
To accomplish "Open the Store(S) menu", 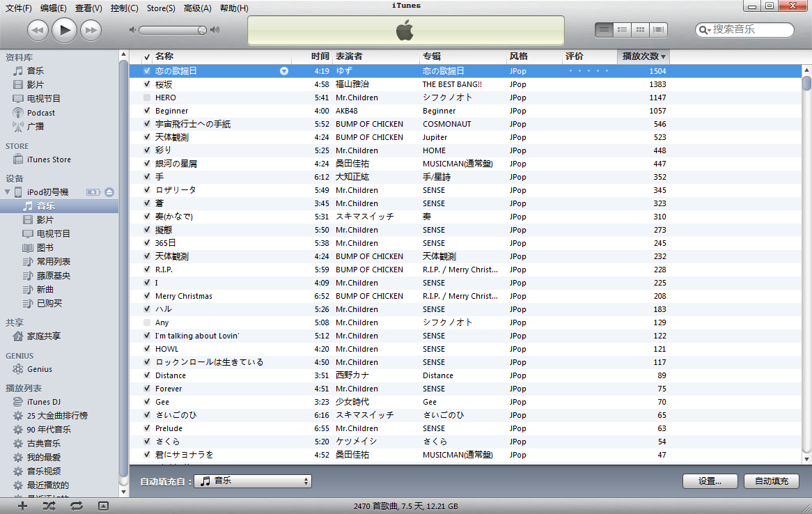I will tap(161, 8).
